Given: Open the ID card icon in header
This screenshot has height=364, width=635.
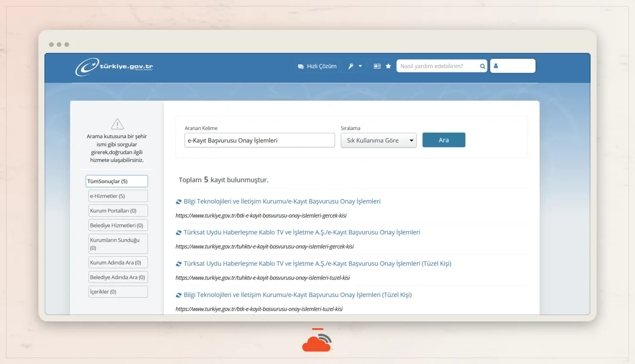Looking at the screenshot, I should coord(377,66).
